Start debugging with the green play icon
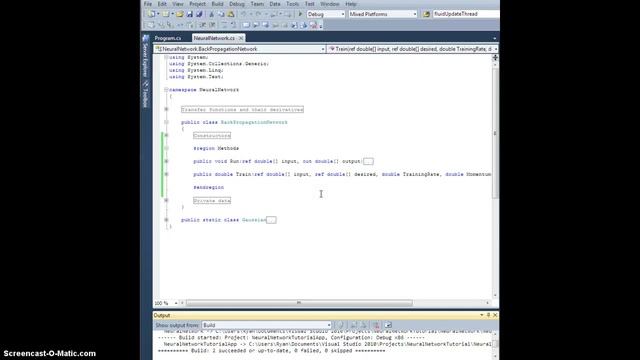640x360 pixels. [x=300, y=14]
